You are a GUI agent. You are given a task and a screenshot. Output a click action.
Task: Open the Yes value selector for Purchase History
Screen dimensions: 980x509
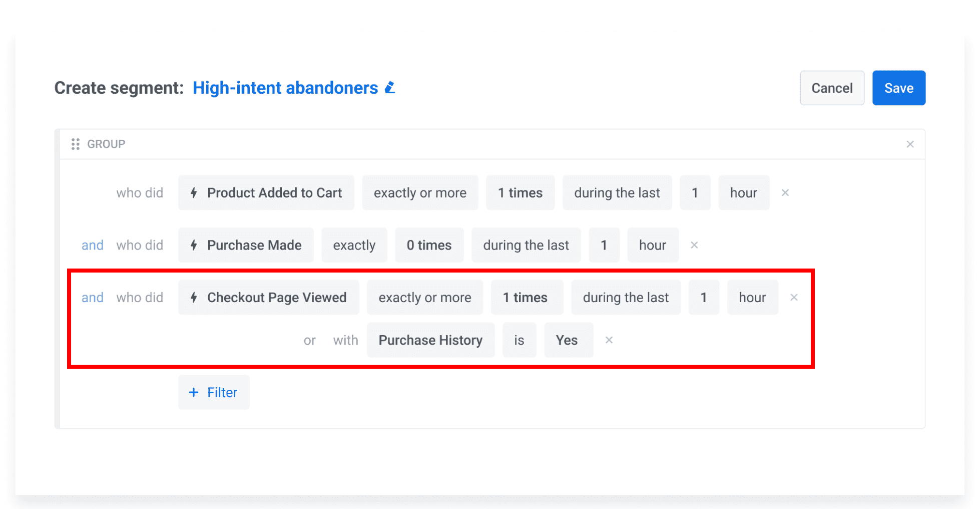(568, 340)
